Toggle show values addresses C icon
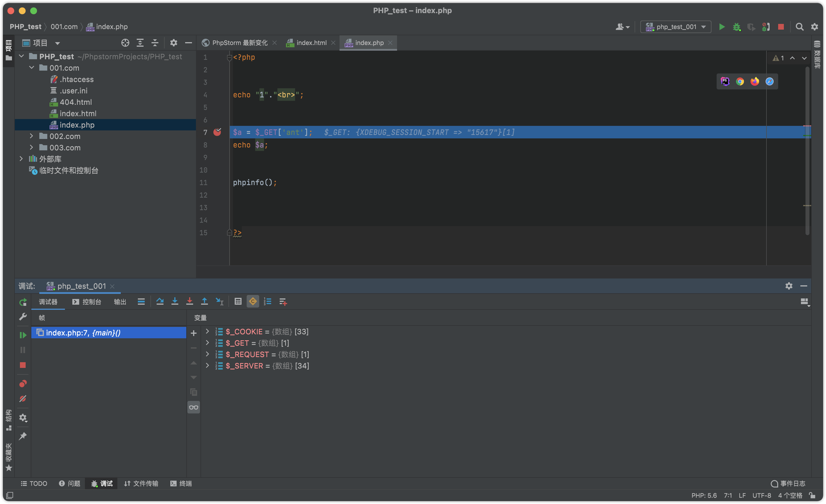The image size is (826, 504). 253,302
